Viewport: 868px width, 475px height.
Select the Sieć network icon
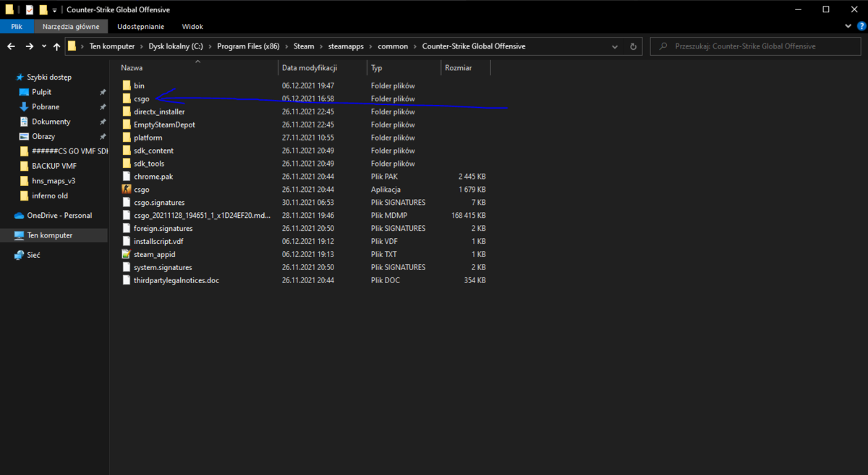[x=20, y=255]
